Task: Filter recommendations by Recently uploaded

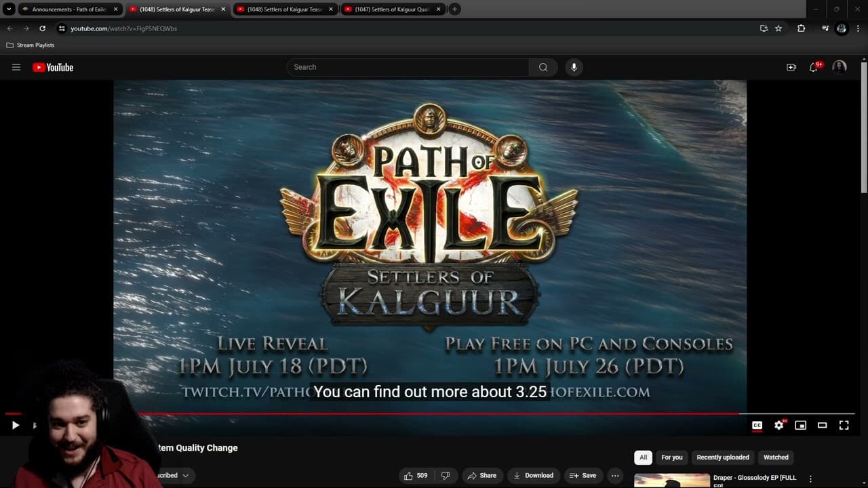Action: [x=723, y=457]
